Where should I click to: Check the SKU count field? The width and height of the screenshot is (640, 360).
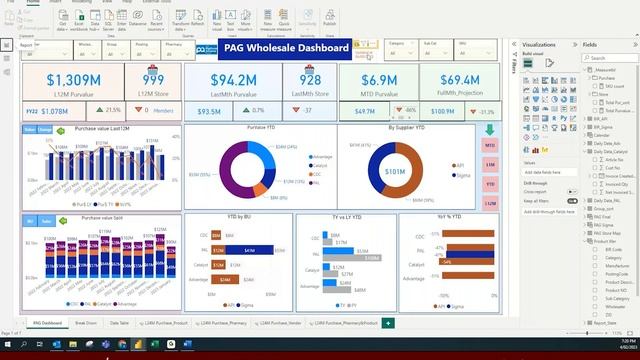coord(595,86)
